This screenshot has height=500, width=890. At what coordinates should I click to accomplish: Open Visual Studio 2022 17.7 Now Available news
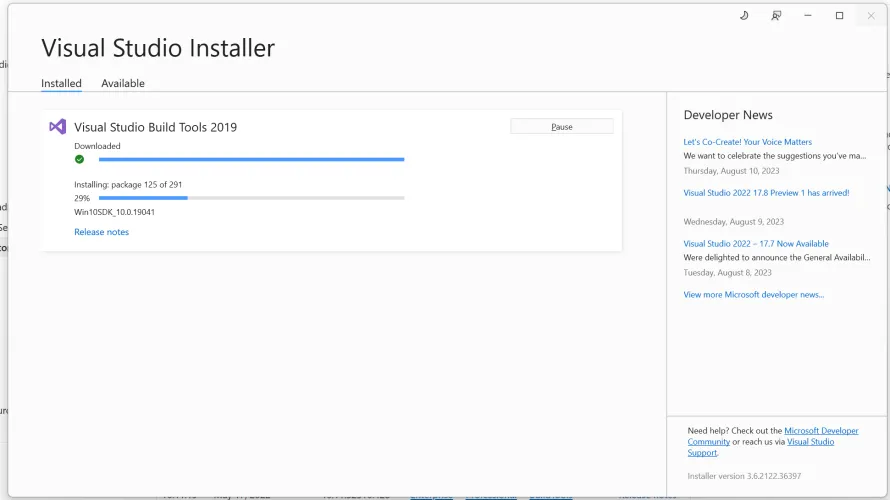point(755,244)
